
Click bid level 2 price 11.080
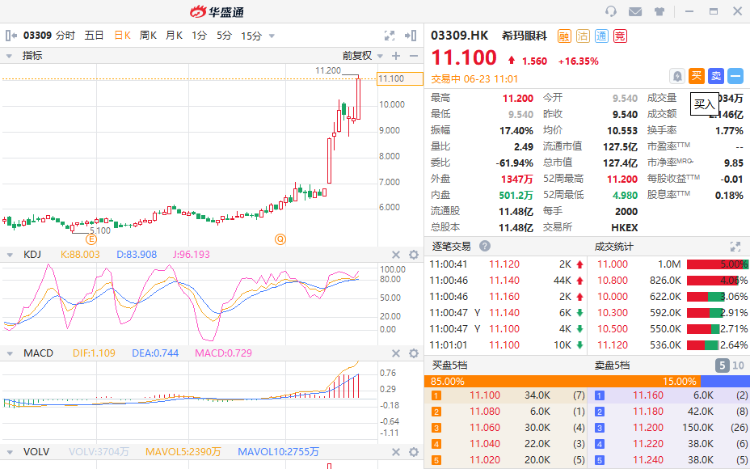click(x=485, y=412)
